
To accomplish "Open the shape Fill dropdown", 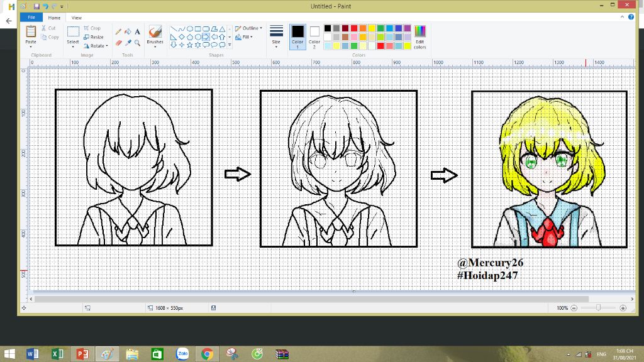I will click(x=244, y=37).
